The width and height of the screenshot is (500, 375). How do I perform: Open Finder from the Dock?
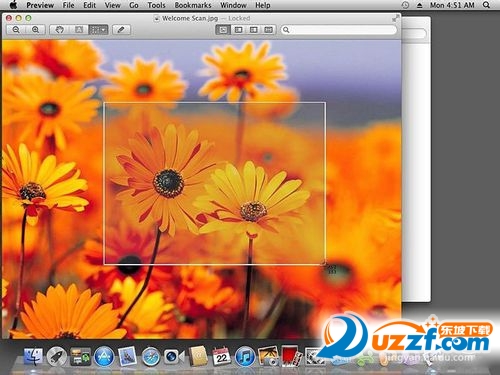tap(33, 357)
